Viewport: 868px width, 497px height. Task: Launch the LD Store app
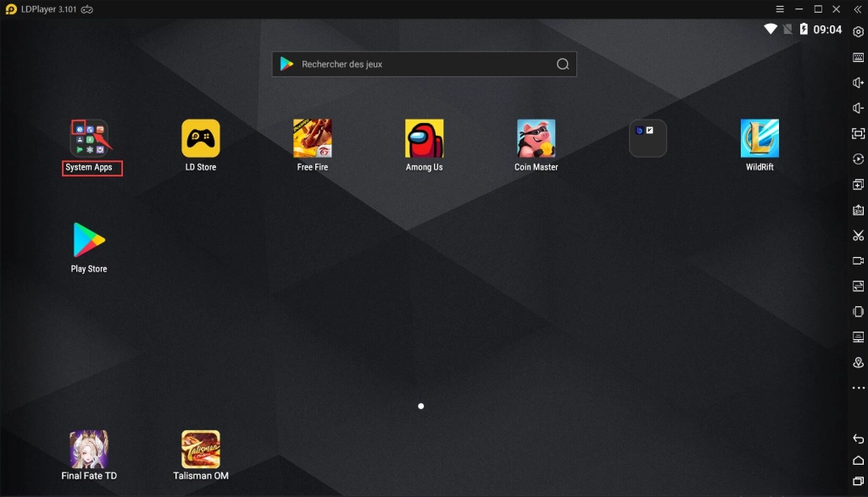pyautogui.click(x=201, y=138)
